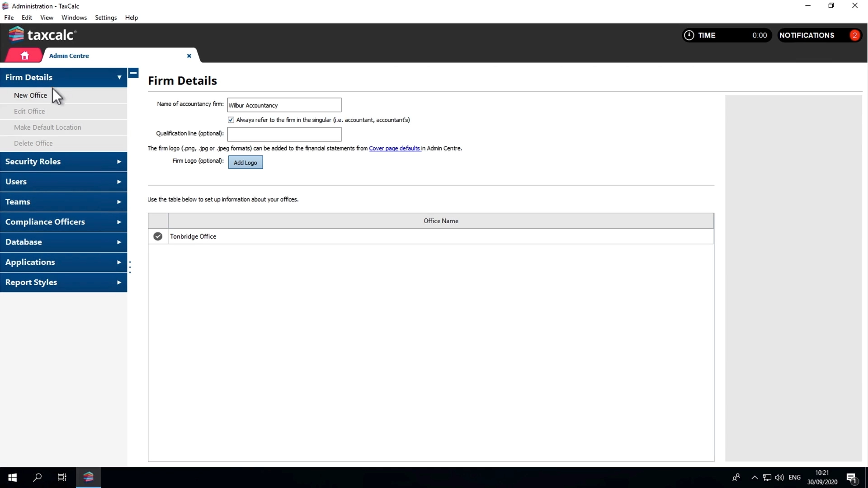Expand the Database section
The width and height of the screenshot is (868, 488).
pos(63,242)
